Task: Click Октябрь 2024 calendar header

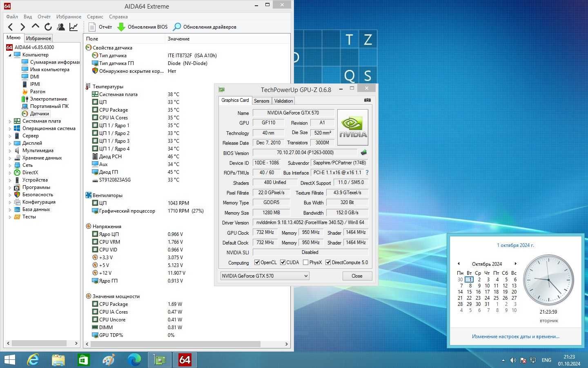Action: point(487,264)
